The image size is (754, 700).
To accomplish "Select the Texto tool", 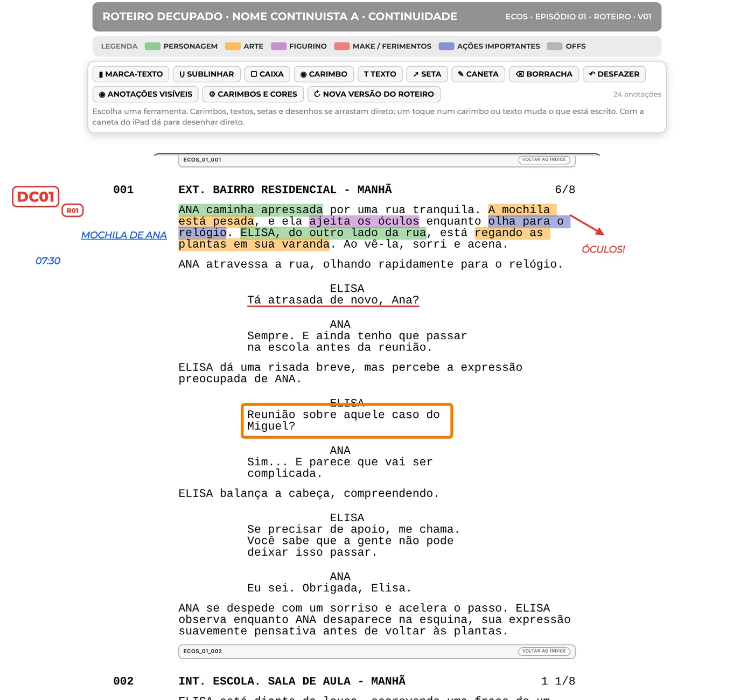I will [x=380, y=74].
